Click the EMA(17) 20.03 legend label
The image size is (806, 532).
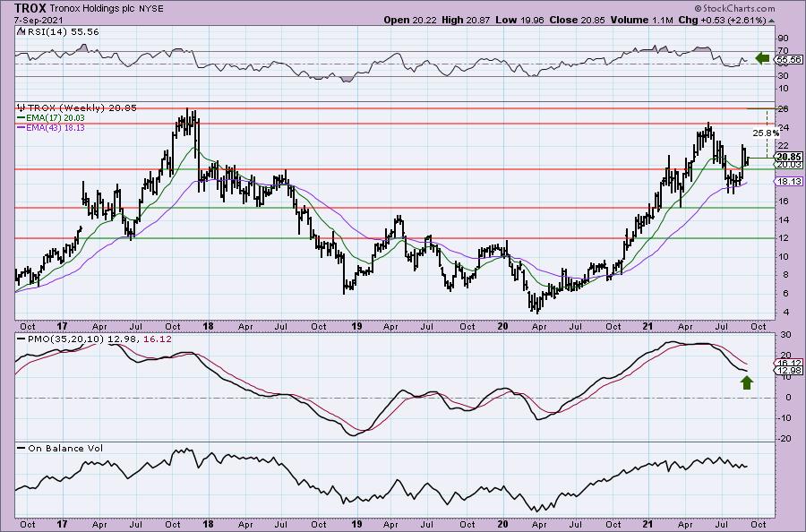click(56, 117)
